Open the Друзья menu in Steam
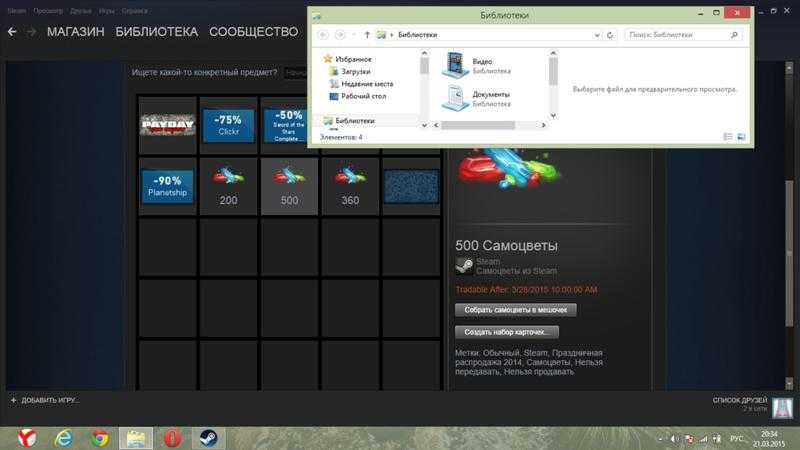This screenshot has width=800, height=450. 80,11
